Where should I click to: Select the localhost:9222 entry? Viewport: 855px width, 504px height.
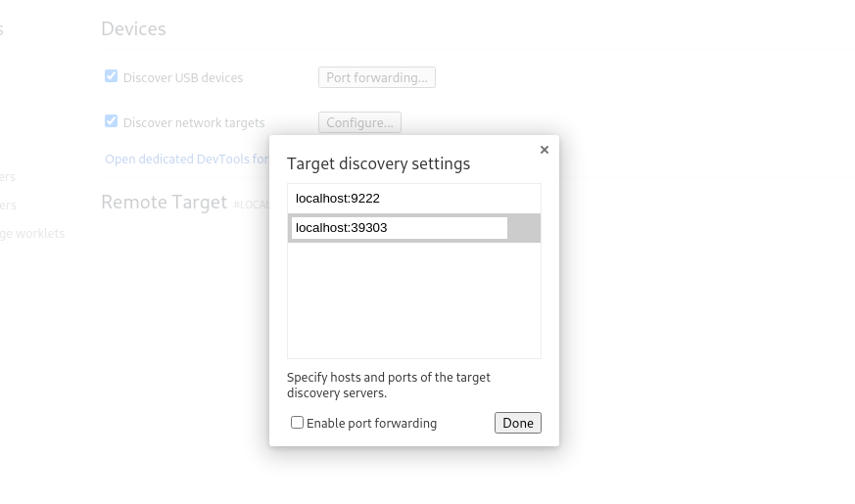point(414,199)
